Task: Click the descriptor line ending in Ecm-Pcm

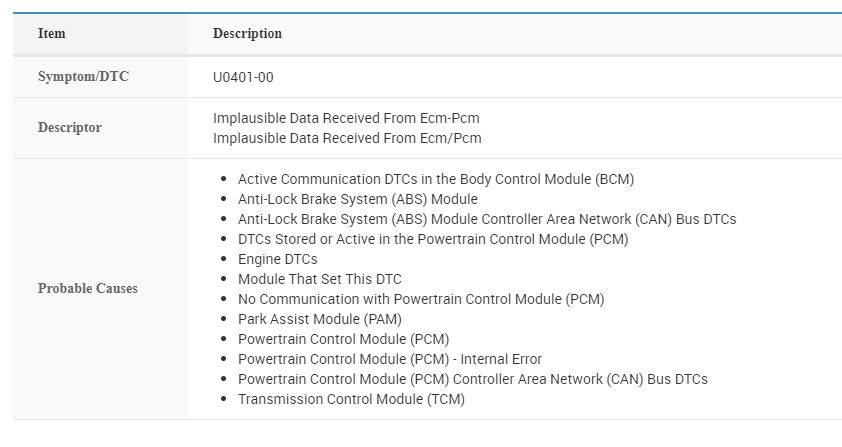Action: 346,118
